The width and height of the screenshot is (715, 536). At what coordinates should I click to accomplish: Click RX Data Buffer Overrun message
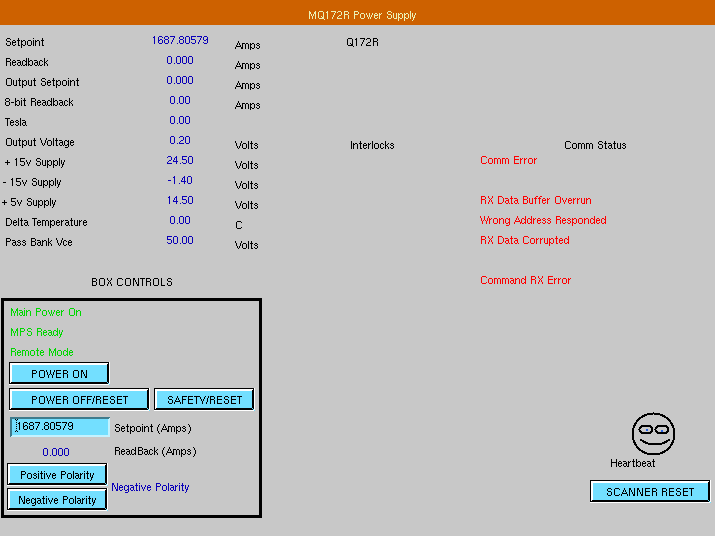tap(535, 200)
